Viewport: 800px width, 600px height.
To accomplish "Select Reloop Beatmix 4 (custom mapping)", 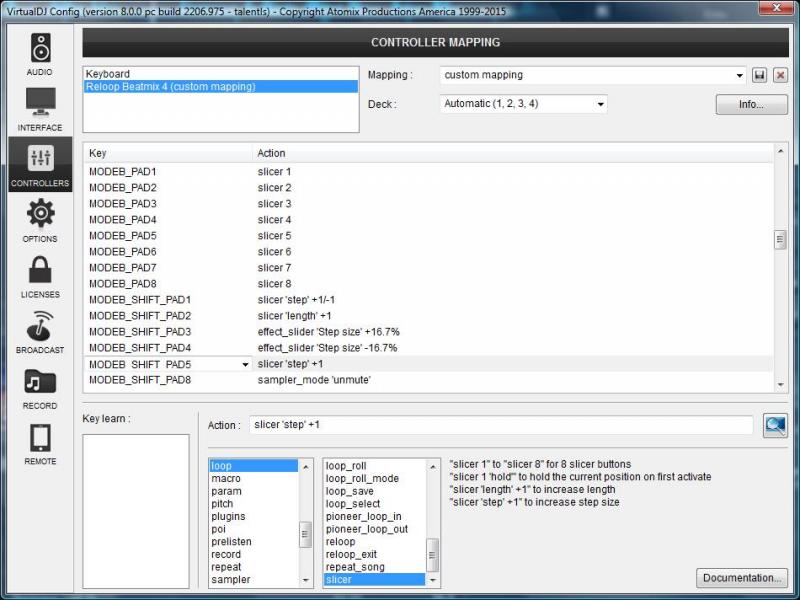I will pyautogui.click(x=221, y=87).
